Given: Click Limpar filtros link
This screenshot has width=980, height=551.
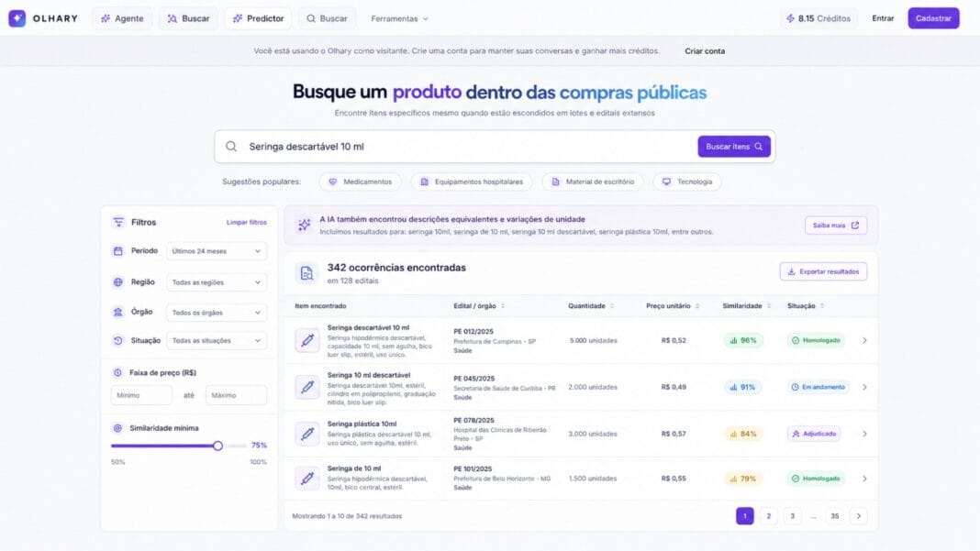Looking at the screenshot, I should pos(246,223).
